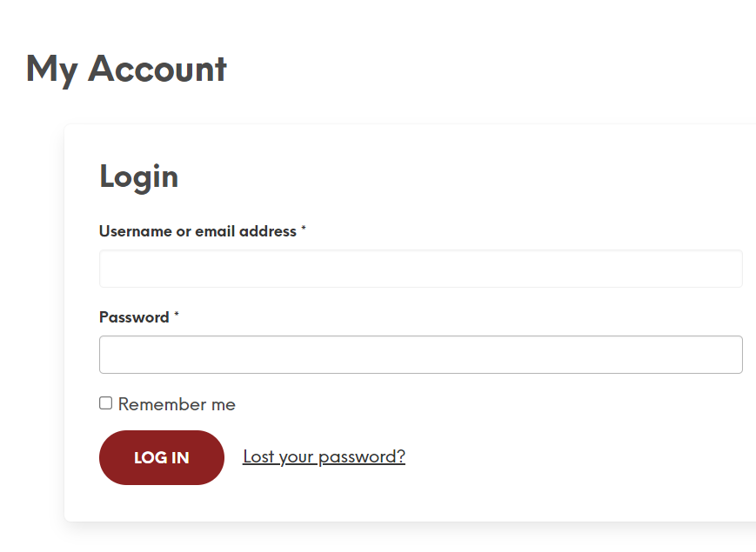The width and height of the screenshot is (756, 552).
Task: Tick the Remember me checkbox
Action: tap(105, 403)
